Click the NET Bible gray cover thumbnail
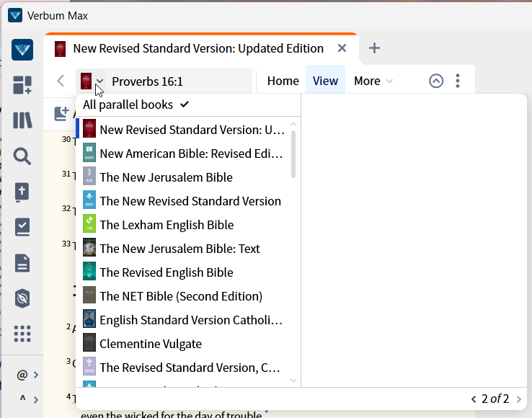This screenshot has height=418, width=532. (89, 295)
